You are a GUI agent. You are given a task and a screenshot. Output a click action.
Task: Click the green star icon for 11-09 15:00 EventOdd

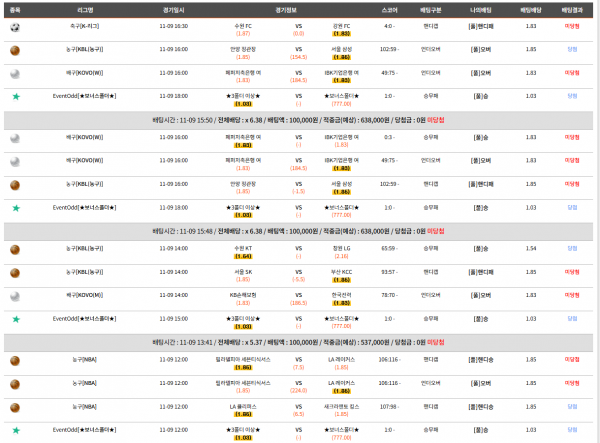(x=15, y=318)
